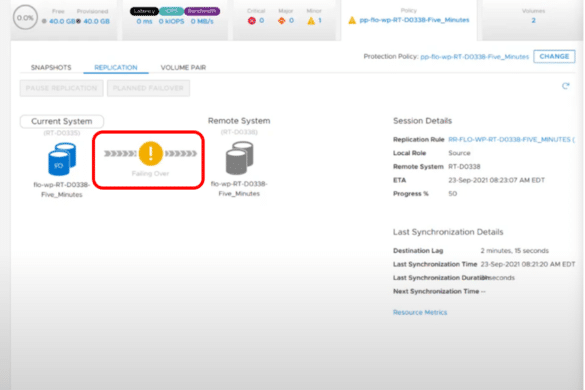
Task: Click the yellow Minor alerts triangle icon
Action: point(311,21)
